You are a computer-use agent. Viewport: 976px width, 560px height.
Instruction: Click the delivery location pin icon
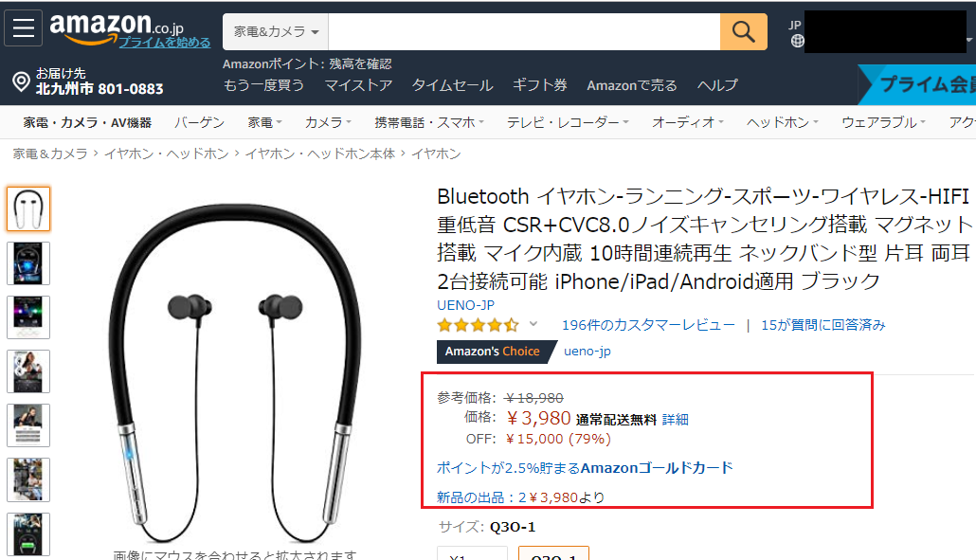coord(21,82)
